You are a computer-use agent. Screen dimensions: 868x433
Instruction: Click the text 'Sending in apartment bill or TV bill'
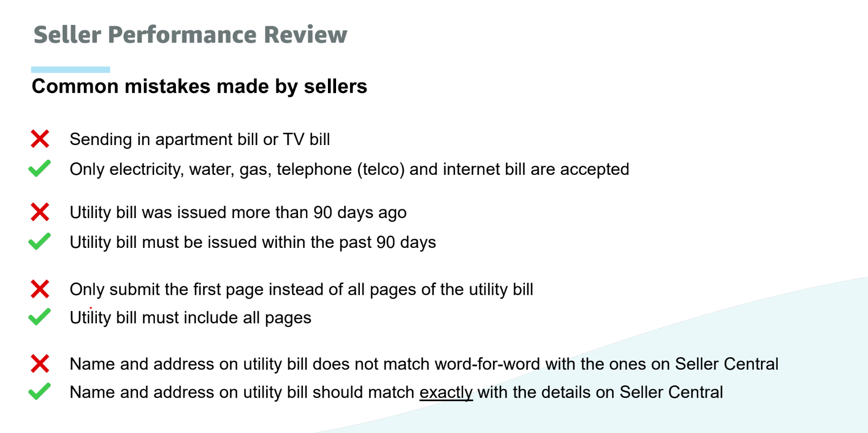200,139
